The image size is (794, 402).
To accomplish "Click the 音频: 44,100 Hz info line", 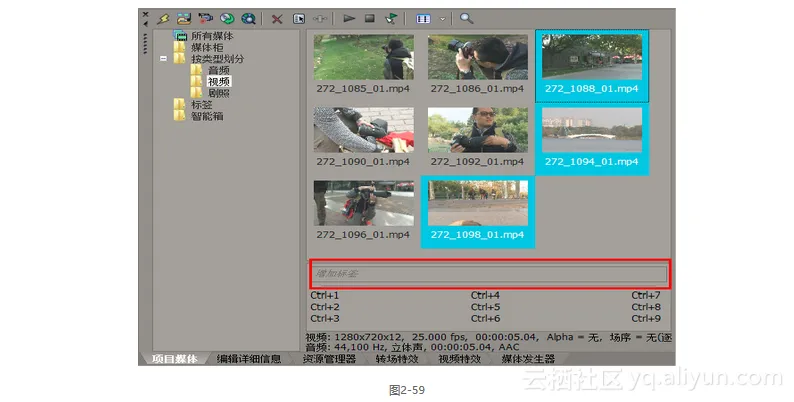I will (412, 347).
